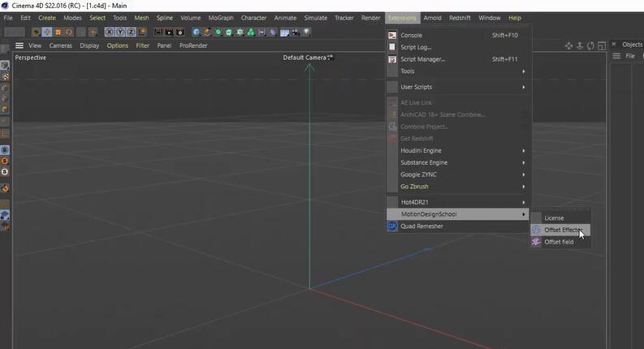
Task: Expand Hot4DR21 submenu
Action: tap(459, 202)
